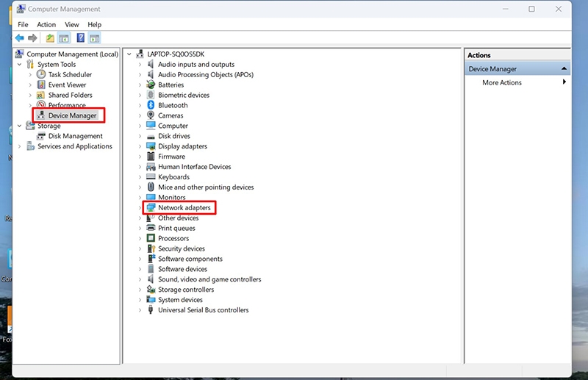This screenshot has height=380, width=588.
Task: Click the Print queues printer icon
Action: point(151,228)
